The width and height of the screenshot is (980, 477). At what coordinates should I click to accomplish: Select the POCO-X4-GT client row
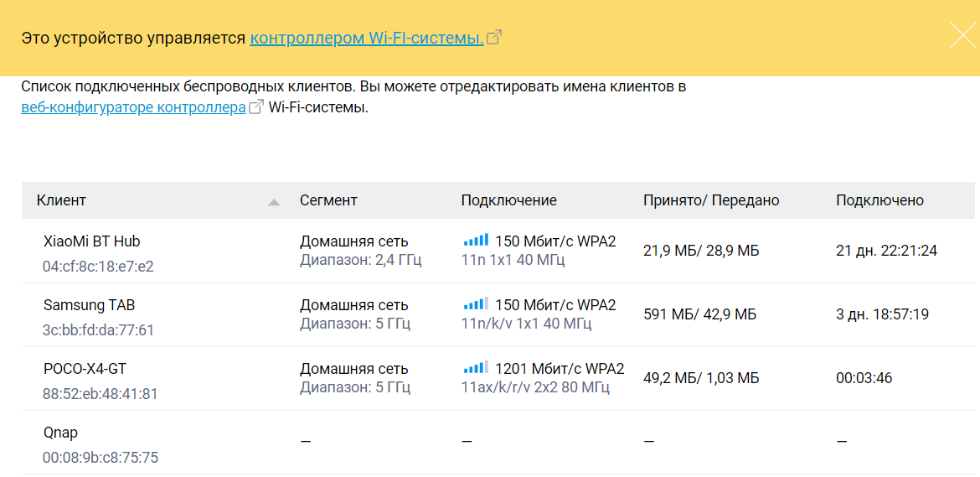pos(85,369)
